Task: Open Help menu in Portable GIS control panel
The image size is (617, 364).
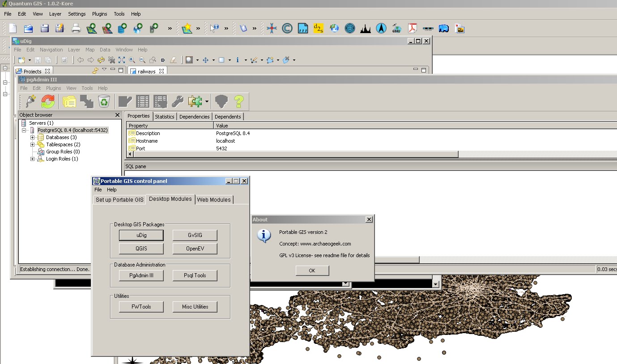Action: pyautogui.click(x=112, y=190)
